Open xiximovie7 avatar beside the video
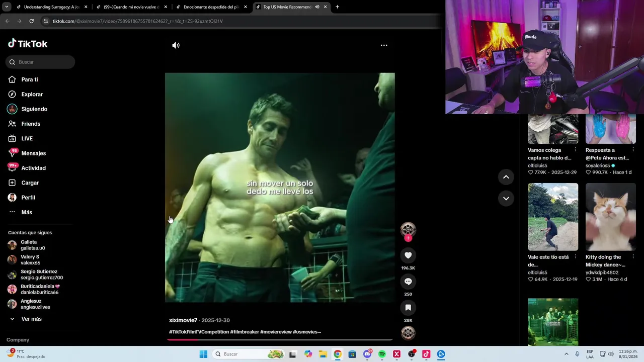Image resolution: width=644 pixels, height=362 pixels. point(408,229)
